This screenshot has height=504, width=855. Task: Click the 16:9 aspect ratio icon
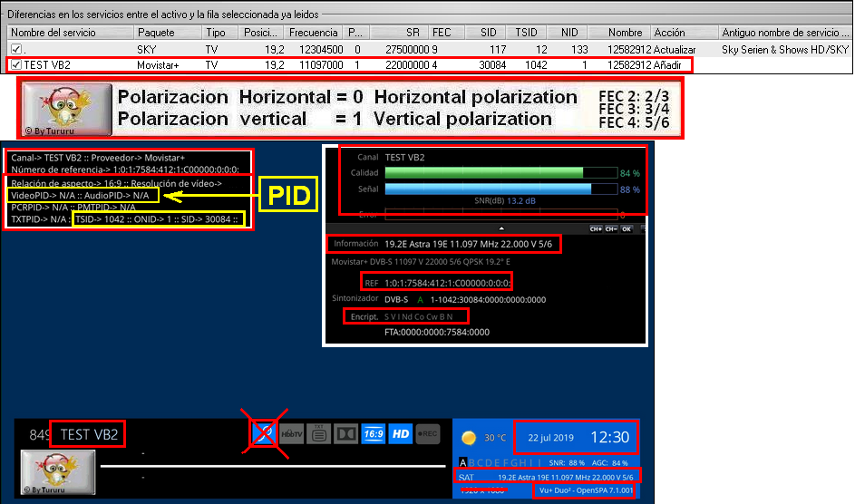click(x=373, y=434)
